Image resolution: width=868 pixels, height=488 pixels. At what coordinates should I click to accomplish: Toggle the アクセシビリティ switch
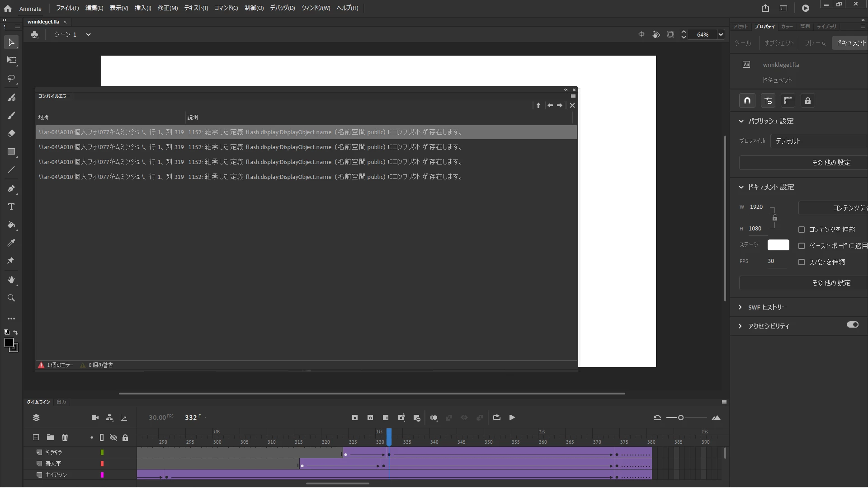[x=852, y=325]
